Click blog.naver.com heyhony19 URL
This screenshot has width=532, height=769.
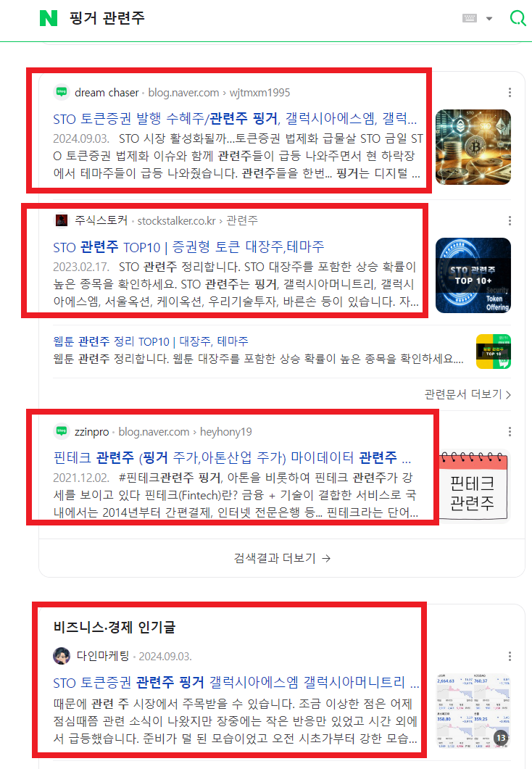[x=186, y=431]
